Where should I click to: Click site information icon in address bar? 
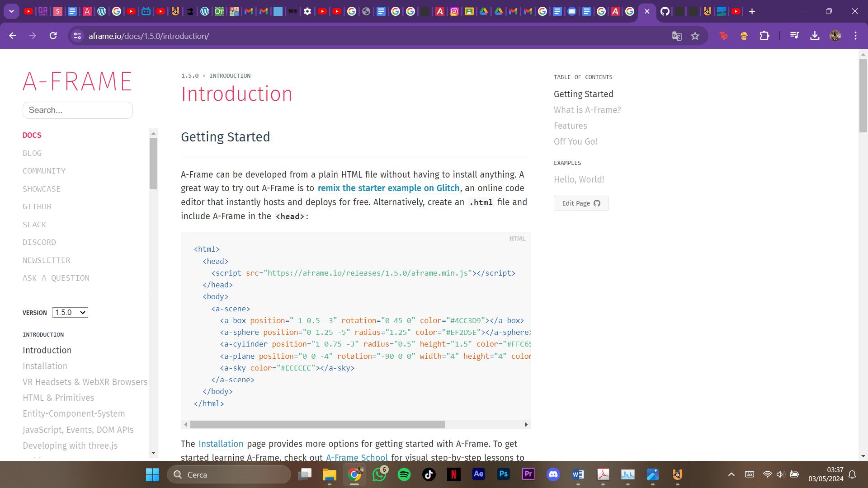77,36
